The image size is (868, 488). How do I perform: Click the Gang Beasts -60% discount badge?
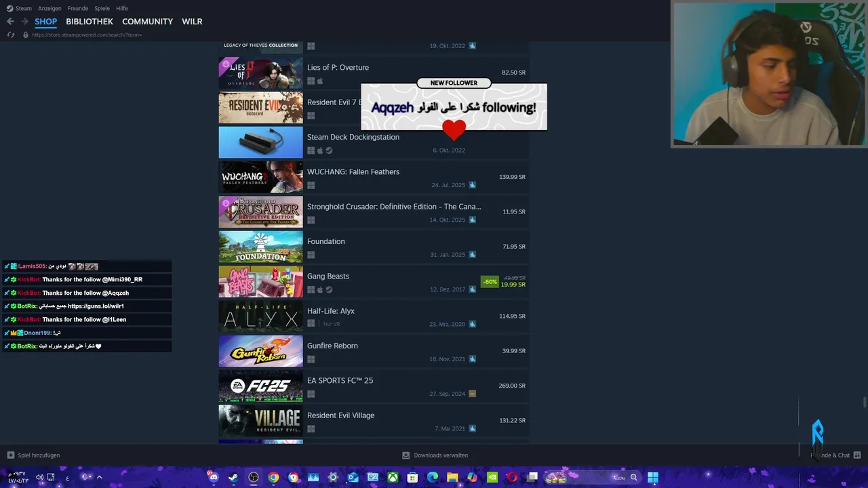(490, 281)
